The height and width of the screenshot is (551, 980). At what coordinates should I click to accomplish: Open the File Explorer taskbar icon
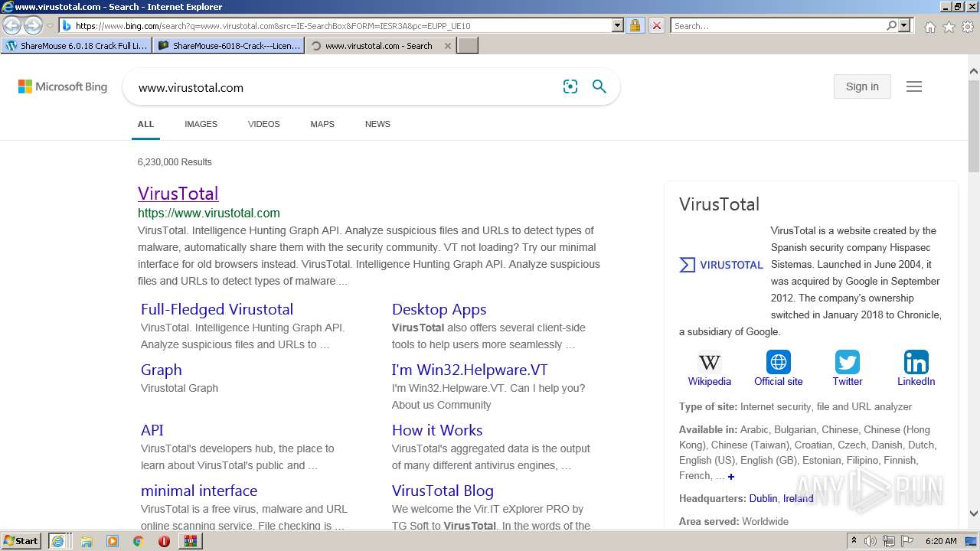point(87,541)
